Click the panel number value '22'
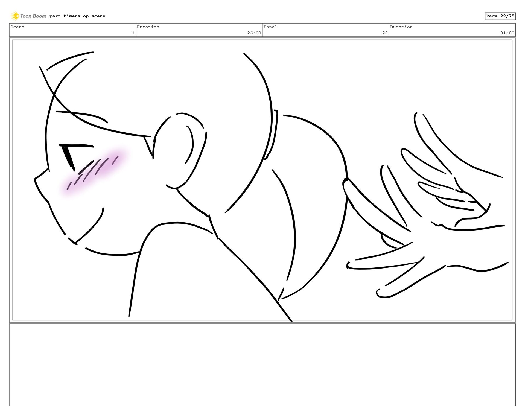The image size is (525, 420). point(385,33)
